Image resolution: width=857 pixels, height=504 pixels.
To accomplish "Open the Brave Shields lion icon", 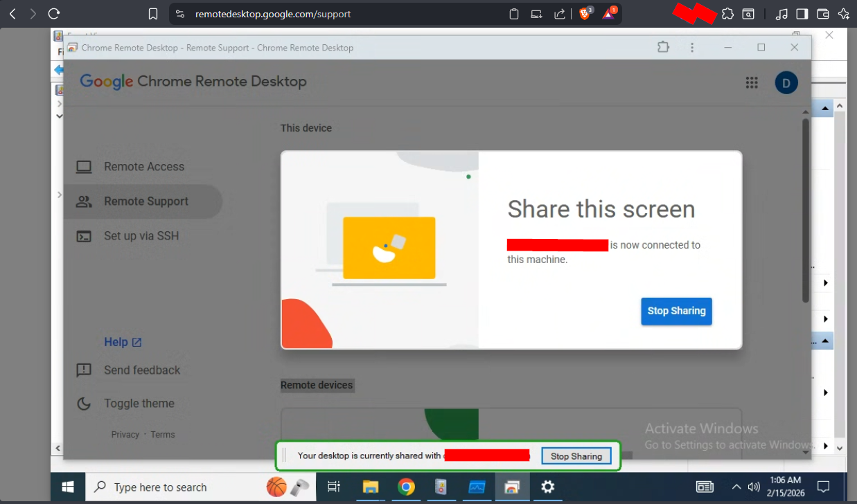I will pos(585,14).
